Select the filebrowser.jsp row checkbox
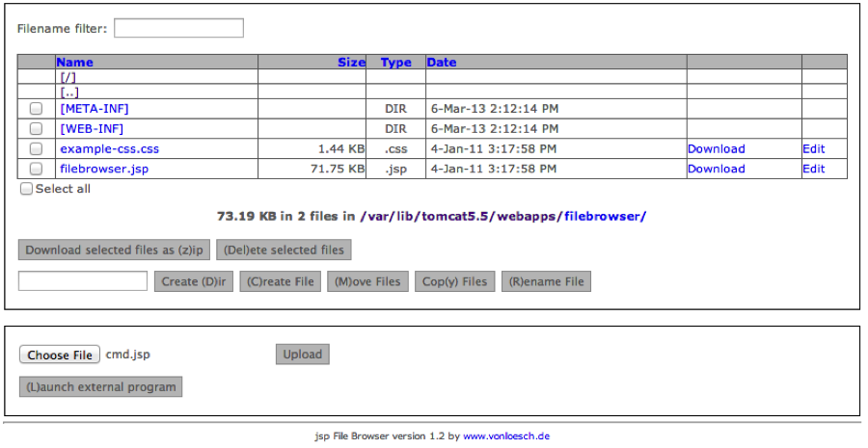The width and height of the screenshot is (868, 448). coord(36,169)
